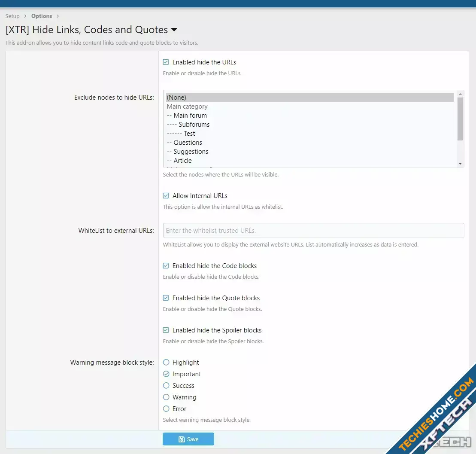The image size is (476, 454).
Task: Pick the Warning block style option
Action: tap(166, 397)
